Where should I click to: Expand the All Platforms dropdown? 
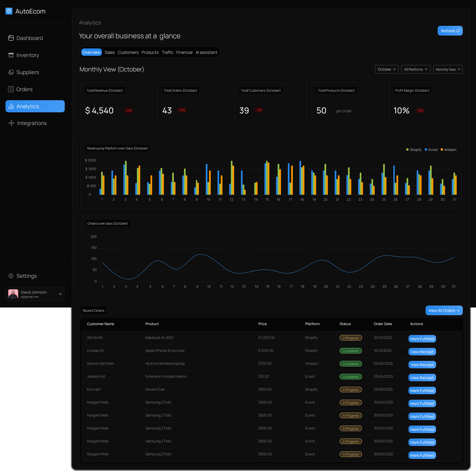coord(416,69)
